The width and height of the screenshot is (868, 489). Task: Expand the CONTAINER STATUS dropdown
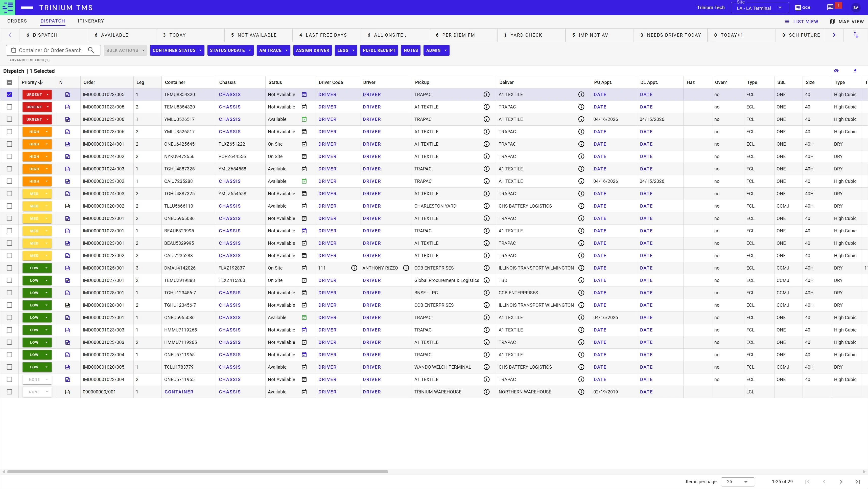pyautogui.click(x=177, y=50)
